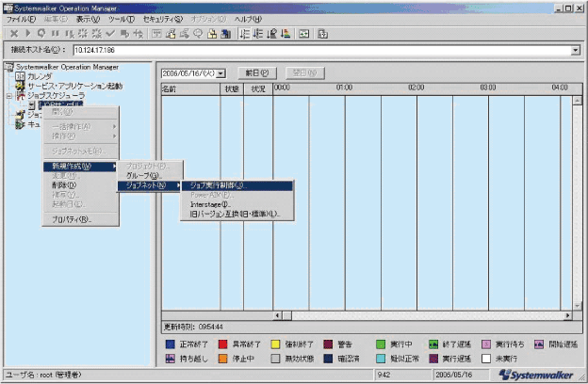Click the 名前 column header
The image size is (588, 384).
click(x=190, y=89)
